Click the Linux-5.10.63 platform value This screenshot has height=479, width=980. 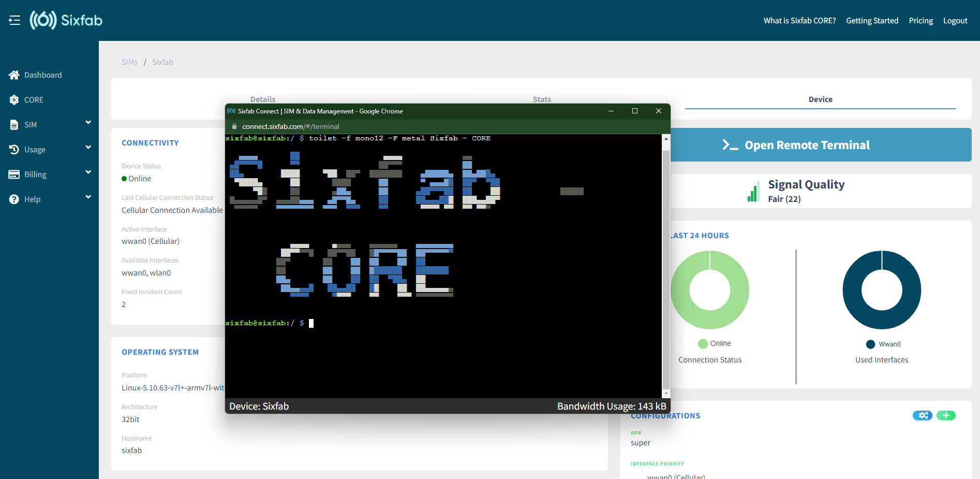coord(173,388)
